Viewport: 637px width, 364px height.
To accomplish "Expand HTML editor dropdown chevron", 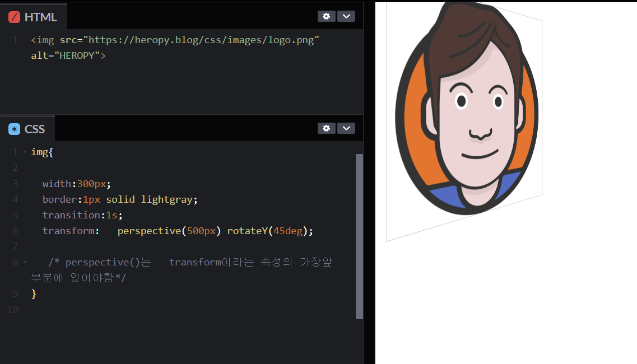I will pyautogui.click(x=346, y=16).
